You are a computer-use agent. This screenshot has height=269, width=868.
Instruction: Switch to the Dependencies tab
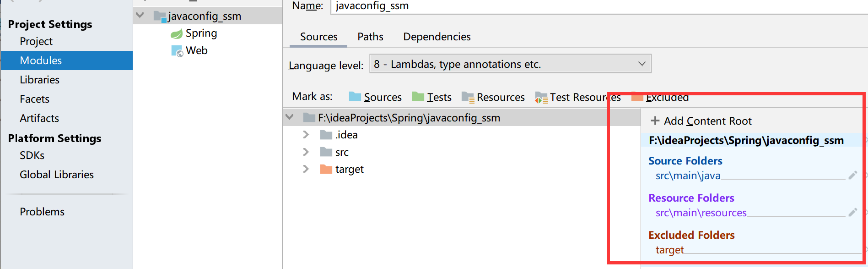click(x=437, y=37)
